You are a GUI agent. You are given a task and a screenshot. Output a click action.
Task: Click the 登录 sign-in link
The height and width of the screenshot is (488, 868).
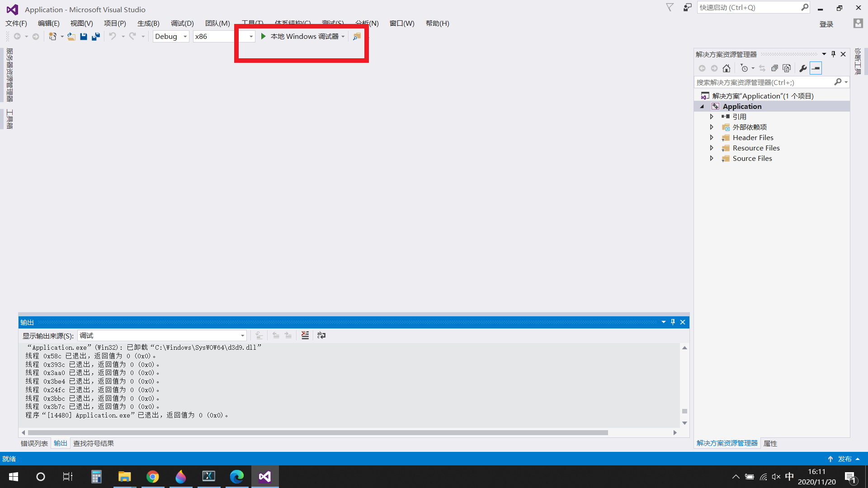(826, 24)
